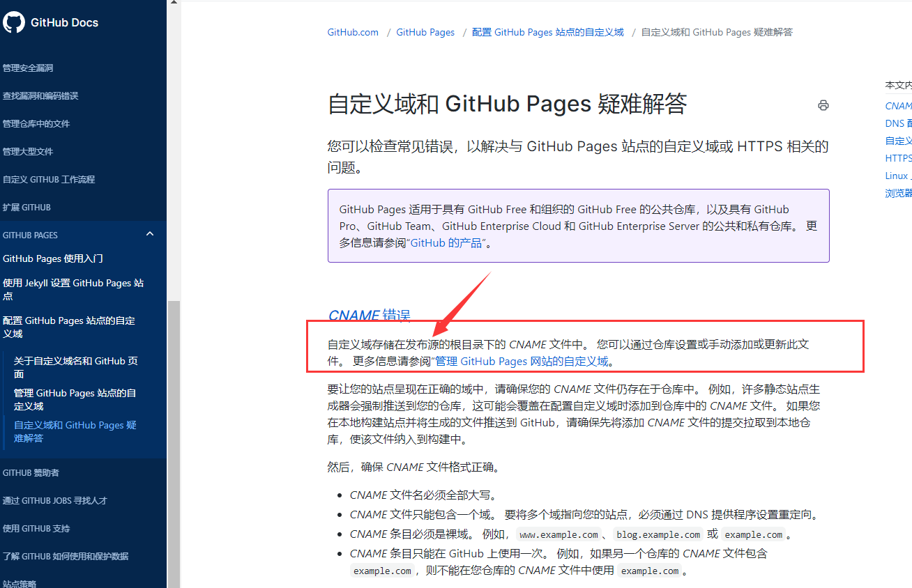Click the blog.example.com code snippet
912x588 pixels.
pos(659,535)
